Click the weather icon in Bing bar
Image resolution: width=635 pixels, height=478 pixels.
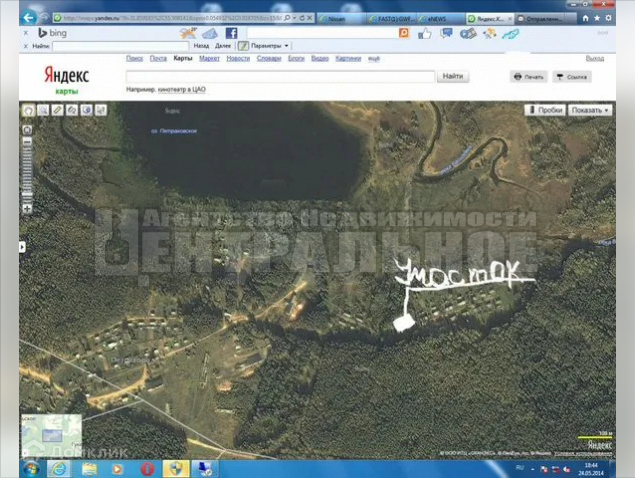pyautogui.click(x=188, y=33)
